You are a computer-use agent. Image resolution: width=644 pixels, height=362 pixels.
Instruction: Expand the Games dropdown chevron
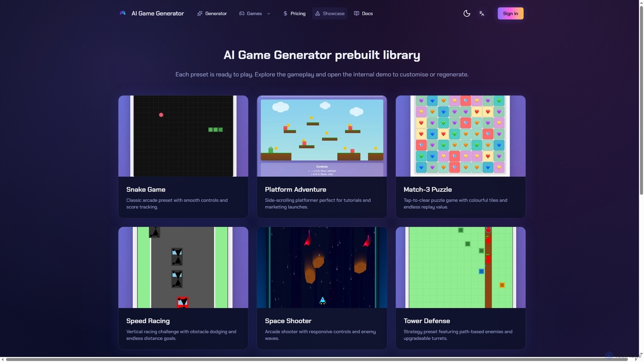(x=269, y=14)
